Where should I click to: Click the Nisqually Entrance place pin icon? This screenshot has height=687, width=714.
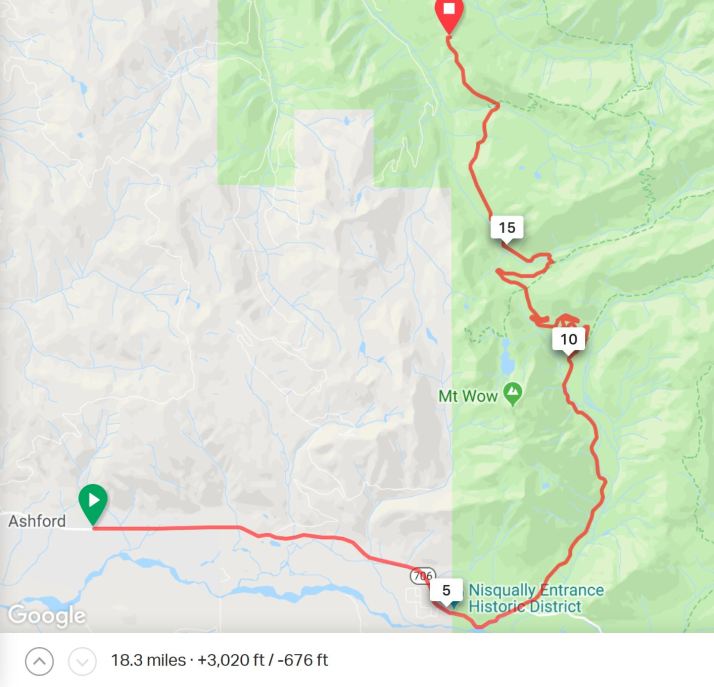point(453,606)
